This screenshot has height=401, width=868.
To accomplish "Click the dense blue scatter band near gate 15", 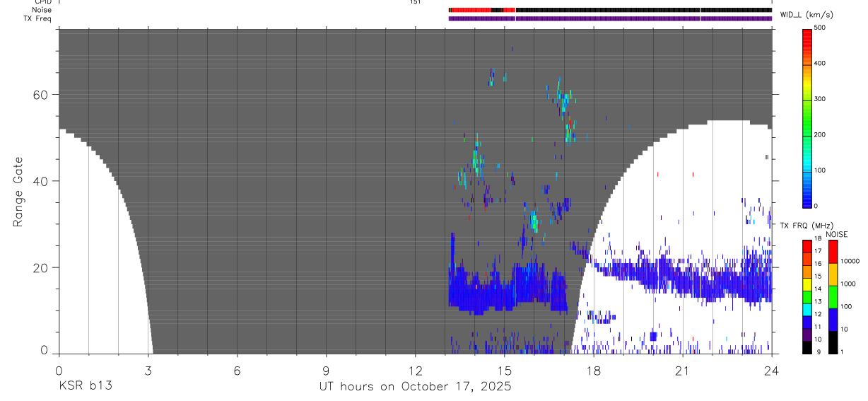I will click(508, 288).
